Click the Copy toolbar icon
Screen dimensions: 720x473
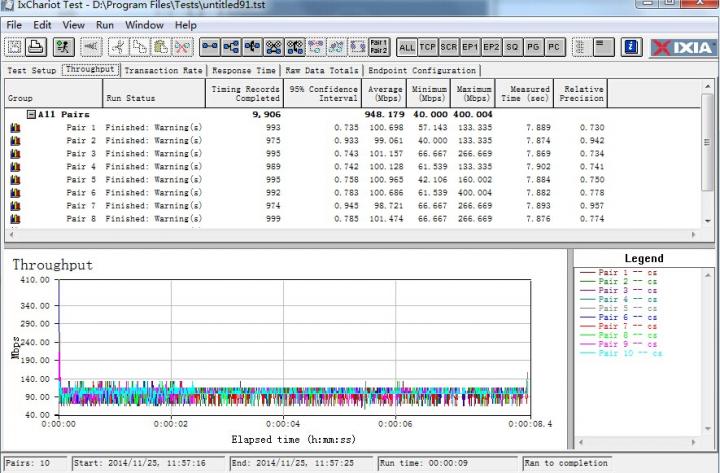tap(140, 47)
